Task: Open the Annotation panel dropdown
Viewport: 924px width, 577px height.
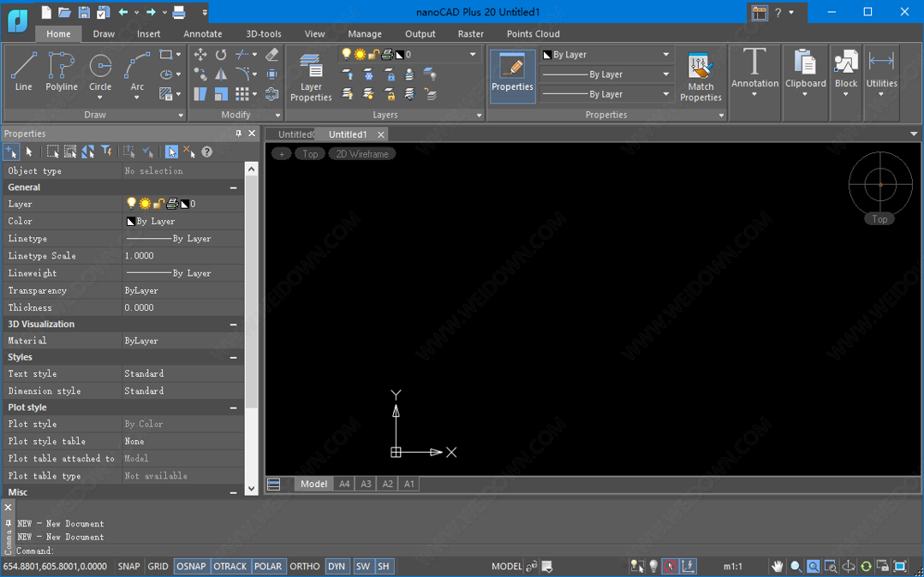Action: click(x=754, y=94)
